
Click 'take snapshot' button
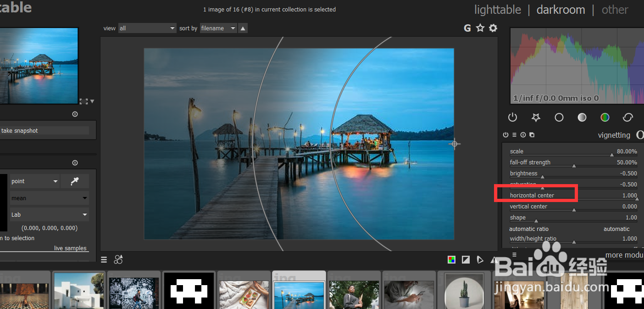(x=44, y=131)
